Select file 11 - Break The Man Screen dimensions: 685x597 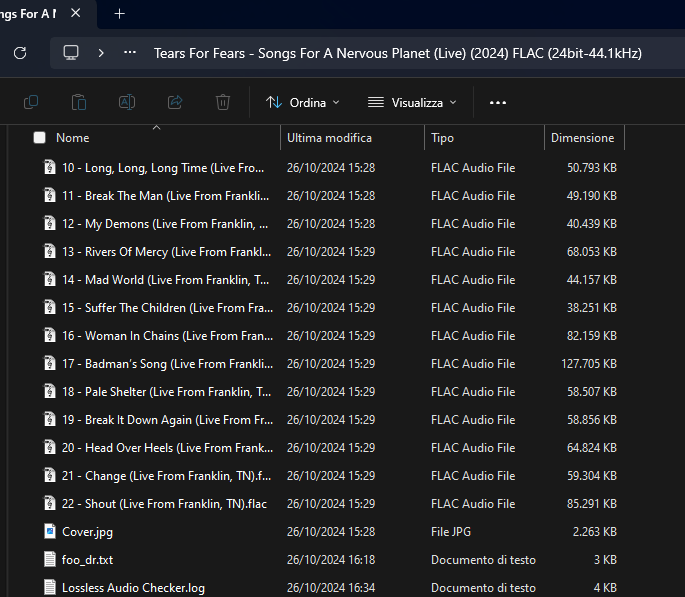tap(166, 196)
